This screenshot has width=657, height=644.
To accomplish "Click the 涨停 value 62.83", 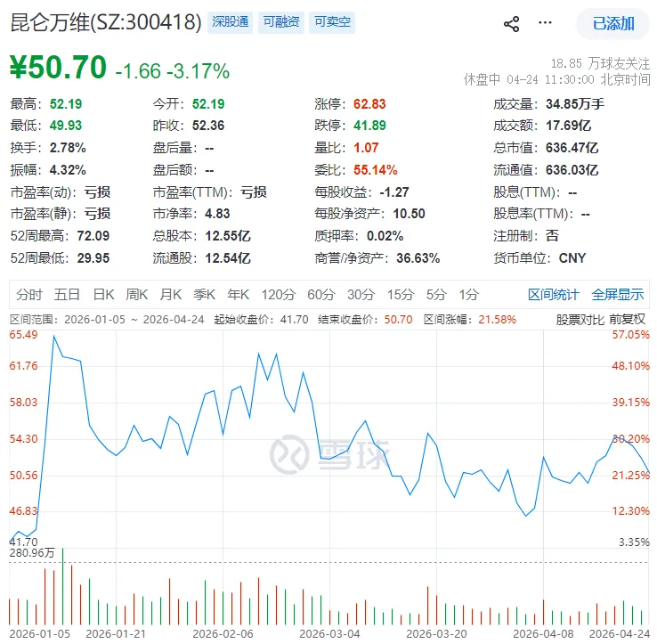I will coord(369,104).
